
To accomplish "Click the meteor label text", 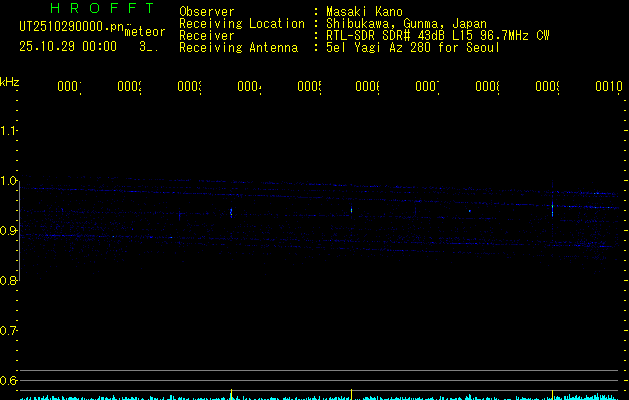I will click(145, 32).
